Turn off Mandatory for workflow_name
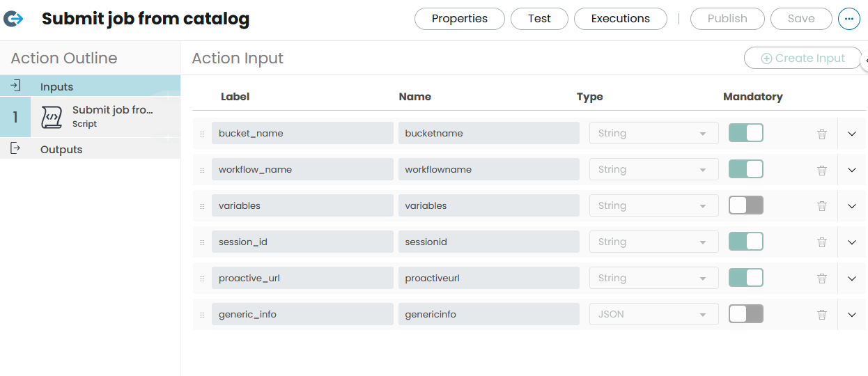 (746, 169)
